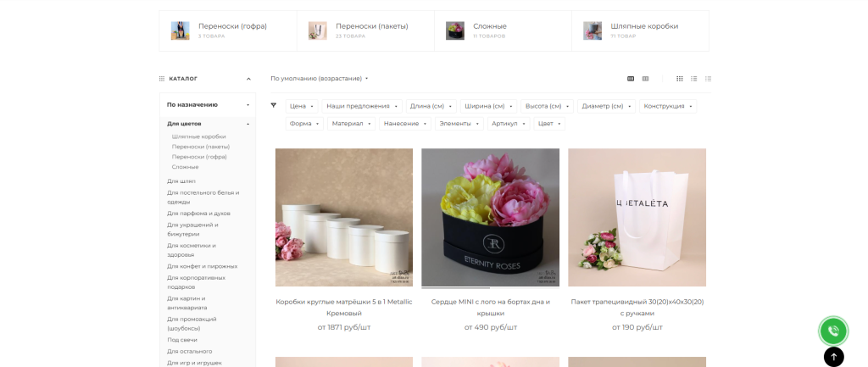Open the sort order dropdown По умолчанию

(320, 79)
